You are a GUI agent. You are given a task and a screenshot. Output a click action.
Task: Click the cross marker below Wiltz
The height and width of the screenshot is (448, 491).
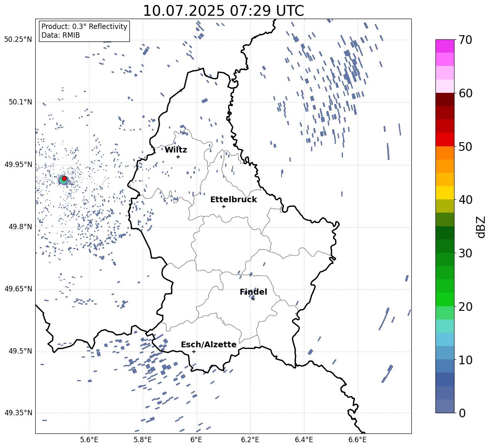tap(178, 157)
